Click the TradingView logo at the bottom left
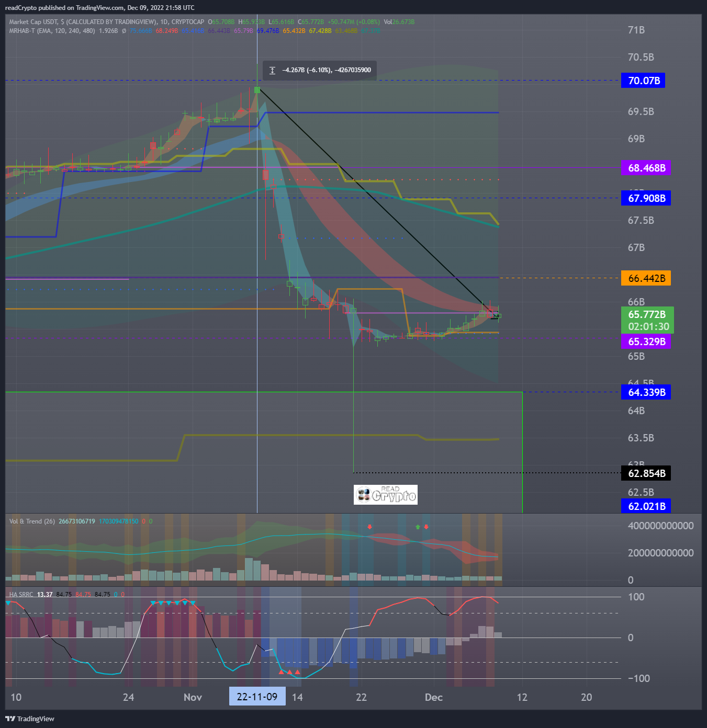 (30, 719)
